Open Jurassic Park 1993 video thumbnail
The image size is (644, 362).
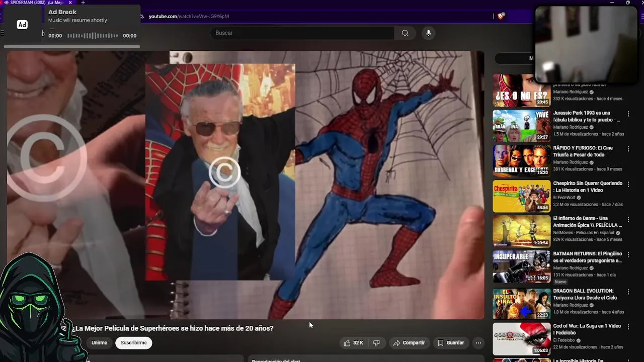pos(522,126)
